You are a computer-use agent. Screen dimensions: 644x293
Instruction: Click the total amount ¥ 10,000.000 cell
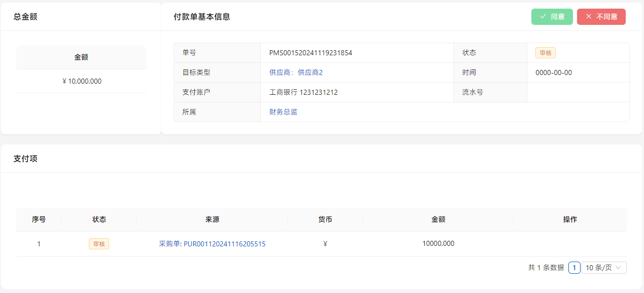click(81, 81)
